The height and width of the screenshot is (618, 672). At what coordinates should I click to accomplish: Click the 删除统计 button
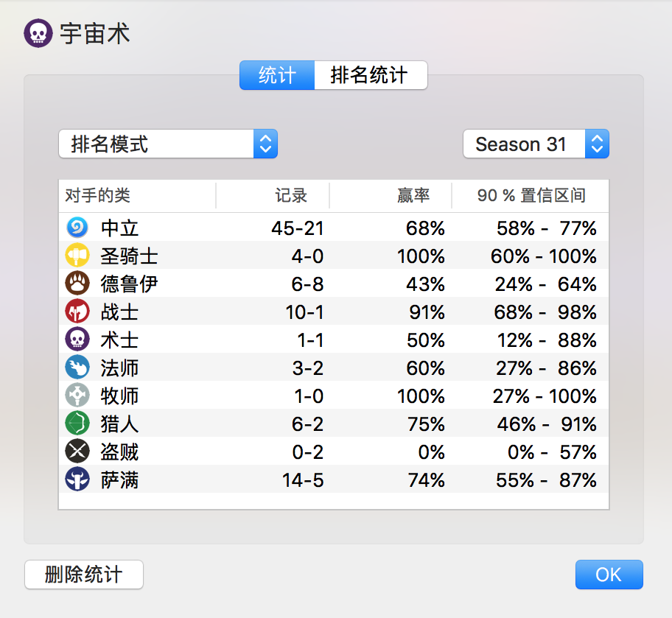84,575
